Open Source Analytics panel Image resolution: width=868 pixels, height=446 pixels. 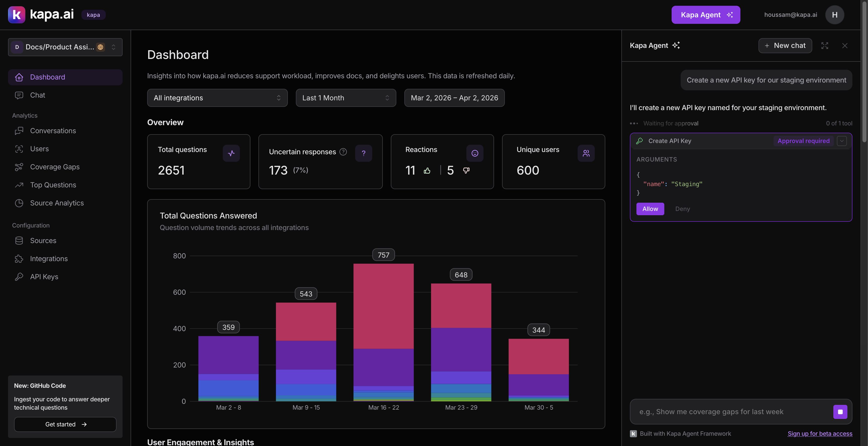pos(57,203)
